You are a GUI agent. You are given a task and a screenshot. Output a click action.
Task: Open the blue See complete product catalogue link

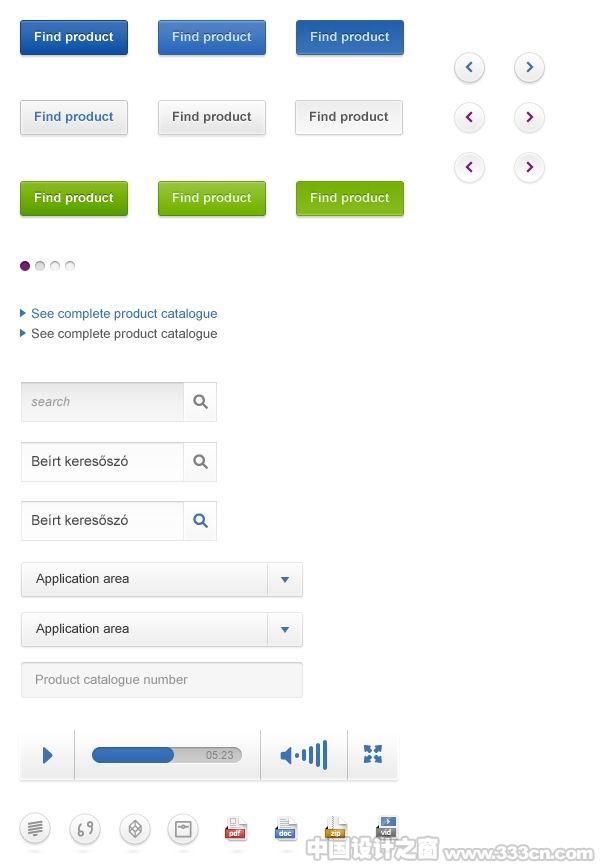coord(124,314)
